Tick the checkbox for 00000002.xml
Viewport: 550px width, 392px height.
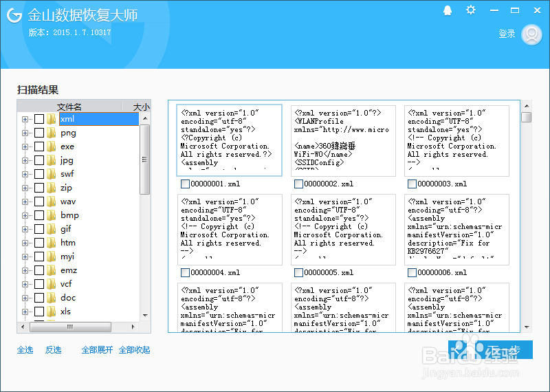(x=298, y=184)
